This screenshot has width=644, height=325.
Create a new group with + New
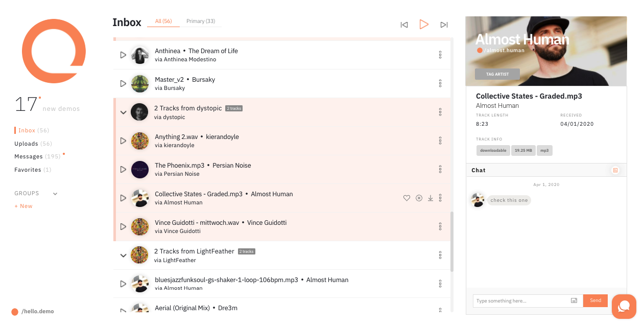(23, 206)
